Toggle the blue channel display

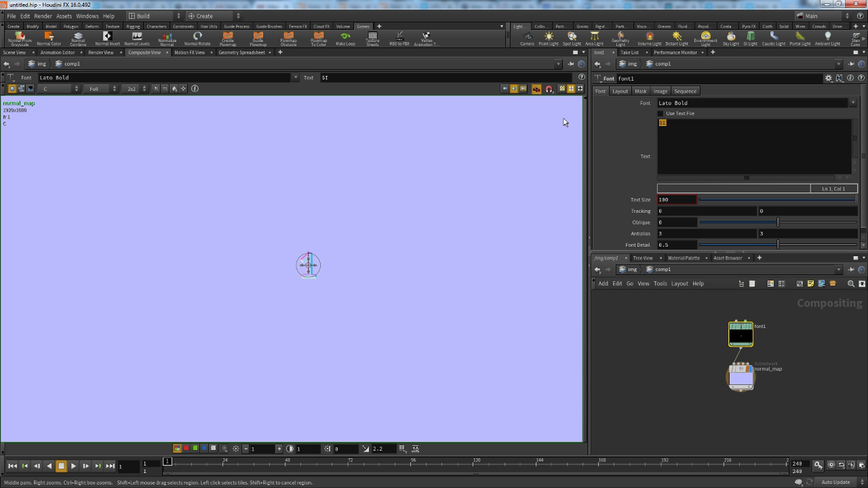click(x=204, y=448)
